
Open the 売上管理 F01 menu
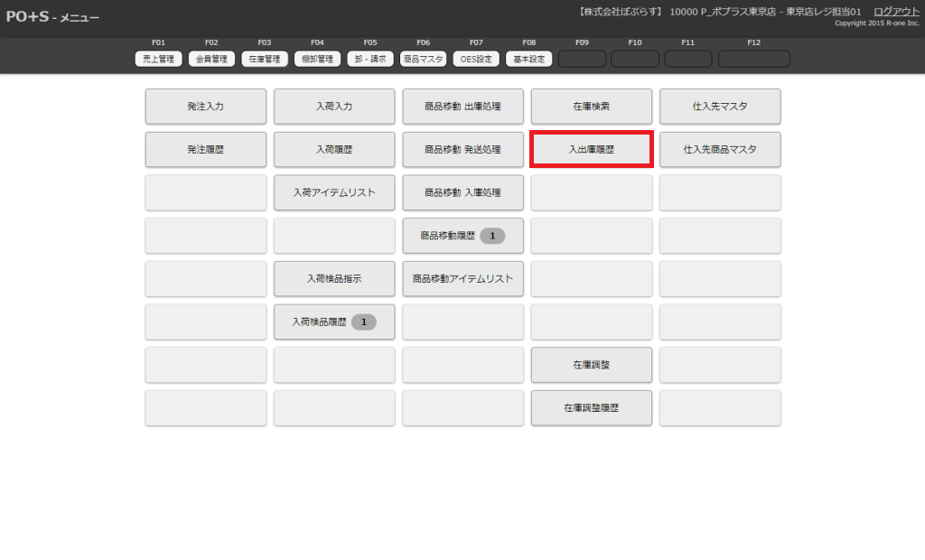coord(159,59)
